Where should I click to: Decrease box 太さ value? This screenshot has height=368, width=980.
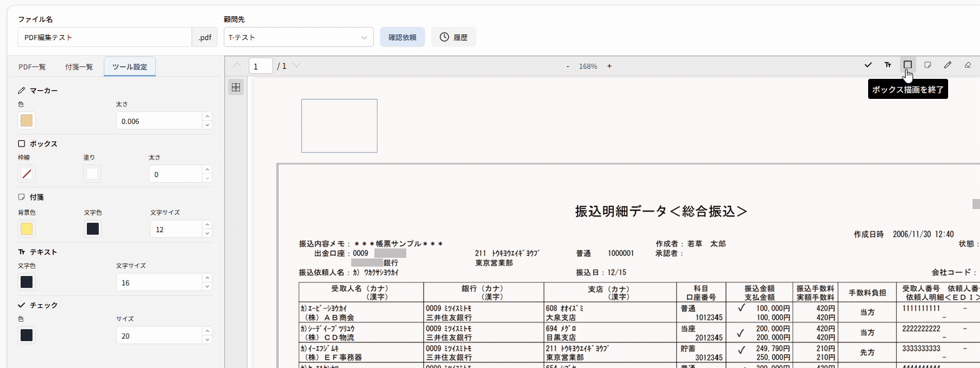coord(207,178)
